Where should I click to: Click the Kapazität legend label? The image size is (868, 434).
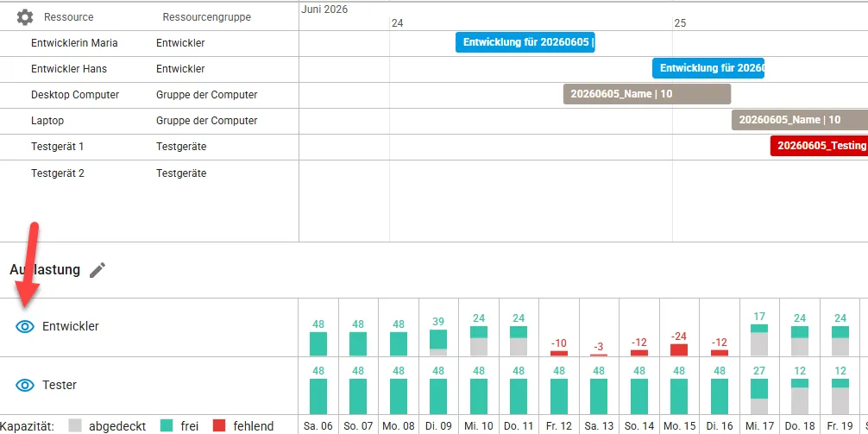click(x=27, y=426)
